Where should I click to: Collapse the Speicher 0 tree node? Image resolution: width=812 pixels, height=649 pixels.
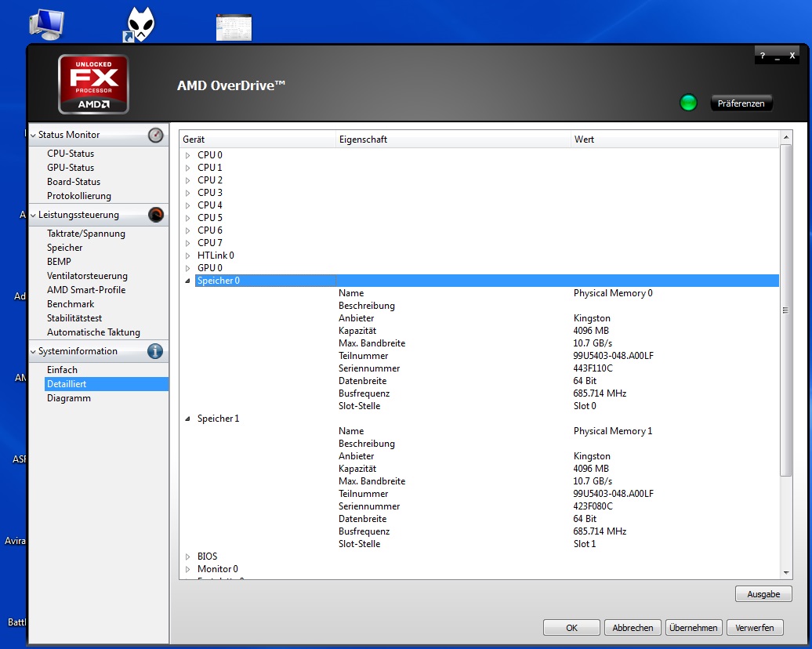pyautogui.click(x=187, y=281)
